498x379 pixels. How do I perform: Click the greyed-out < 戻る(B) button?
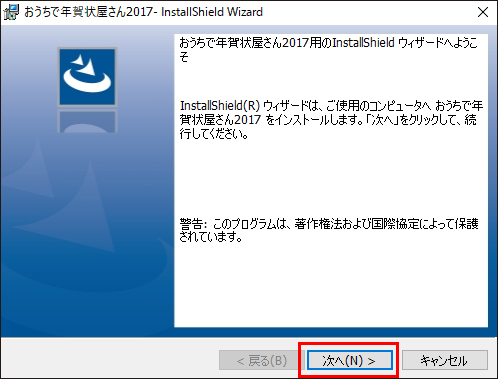coord(262,360)
